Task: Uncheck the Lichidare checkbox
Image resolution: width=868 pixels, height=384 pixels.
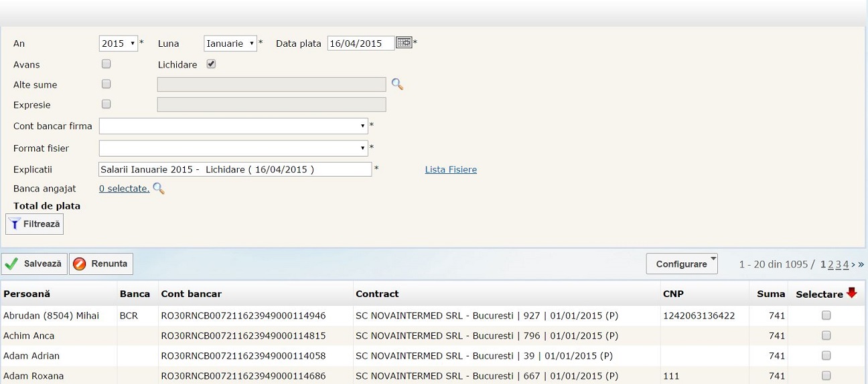Action: (x=211, y=64)
